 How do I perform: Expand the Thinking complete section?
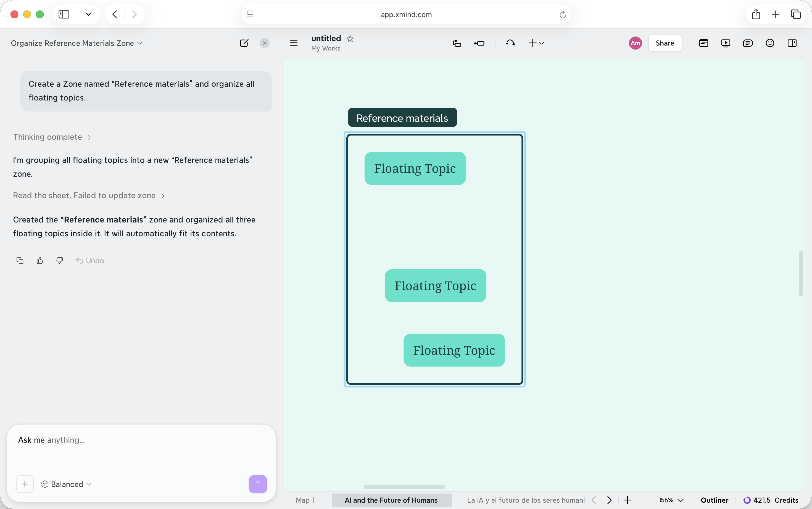point(52,137)
